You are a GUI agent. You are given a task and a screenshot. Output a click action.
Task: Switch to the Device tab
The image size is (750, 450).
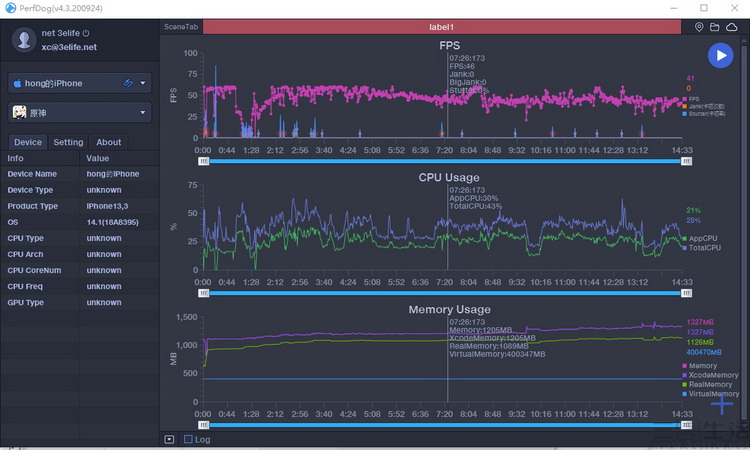coord(28,142)
